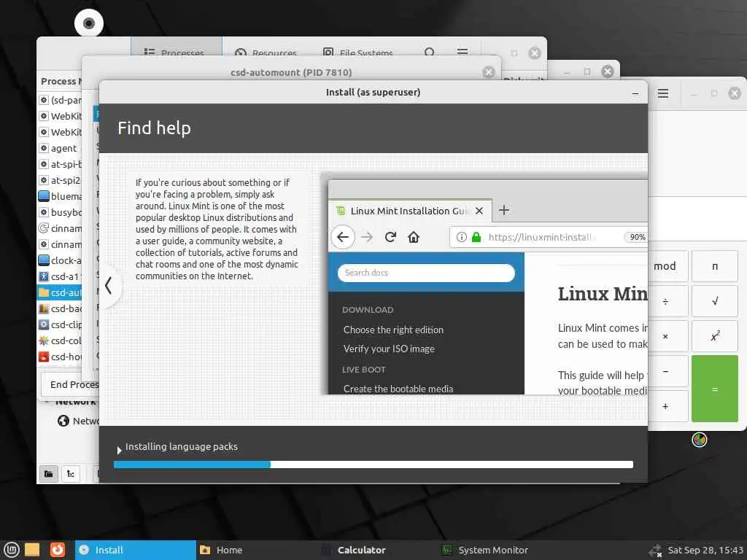Click the csd-housekeeping process red icon
Image resolution: width=747 pixels, height=560 pixels.
click(44, 357)
